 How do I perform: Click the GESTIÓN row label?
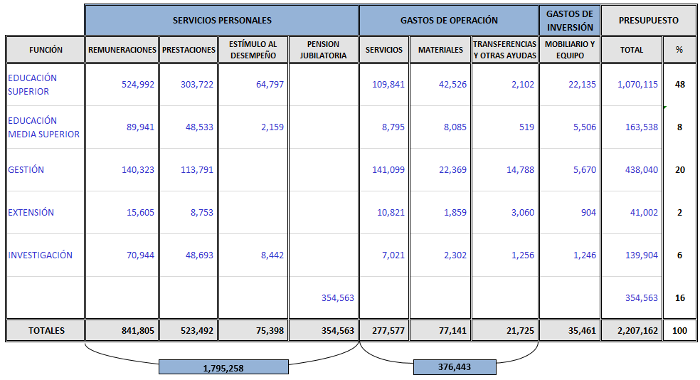coord(26,170)
